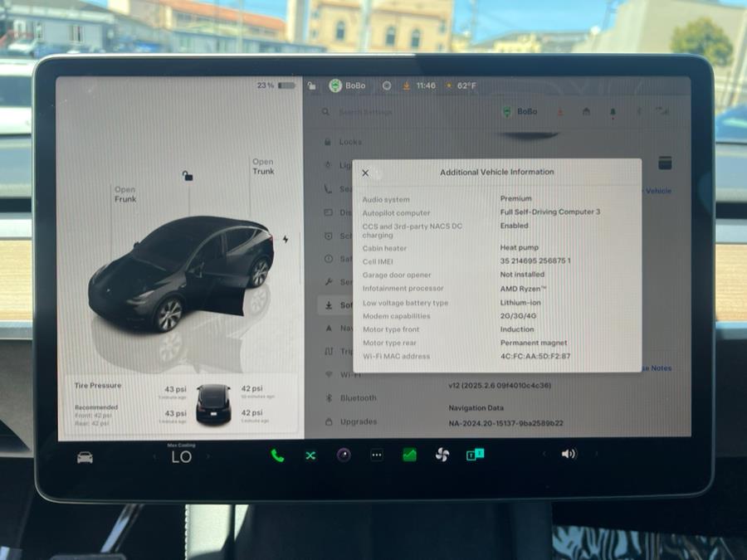Open the green chart energy app
Viewport: 747px width, 560px height.
coord(410,455)
